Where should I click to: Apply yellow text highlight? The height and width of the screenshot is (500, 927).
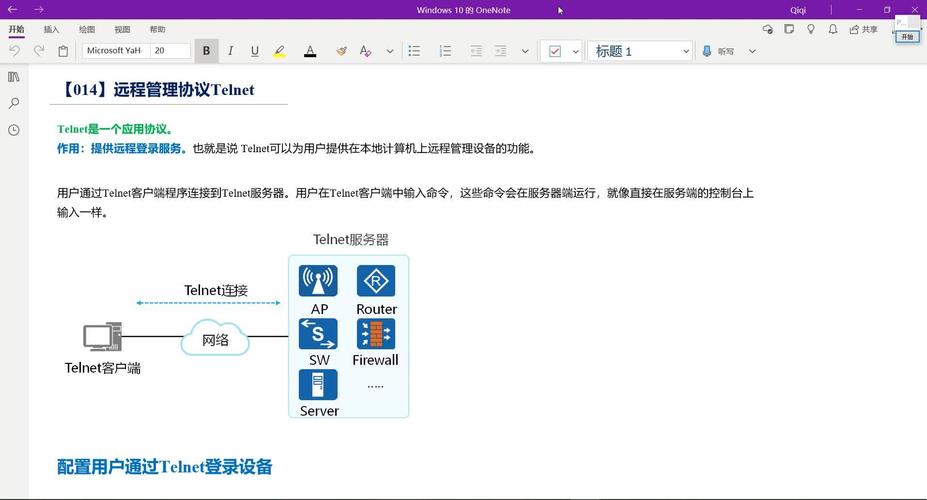tap(280, 51)
